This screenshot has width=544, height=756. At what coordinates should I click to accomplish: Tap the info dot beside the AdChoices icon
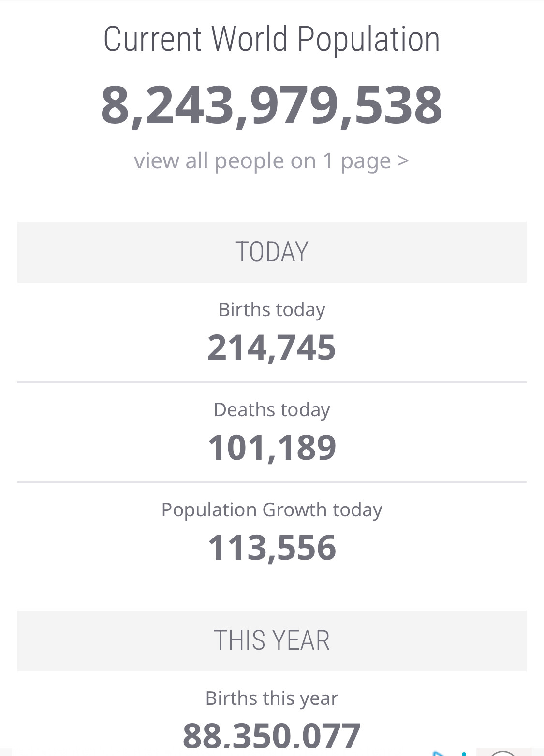click(464, 754)
